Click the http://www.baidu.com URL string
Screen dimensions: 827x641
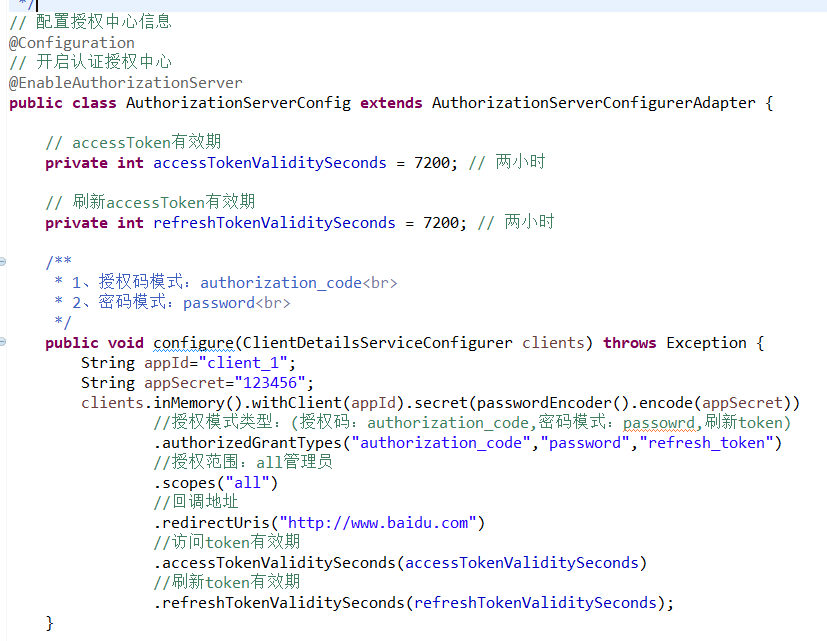[378, 523]
